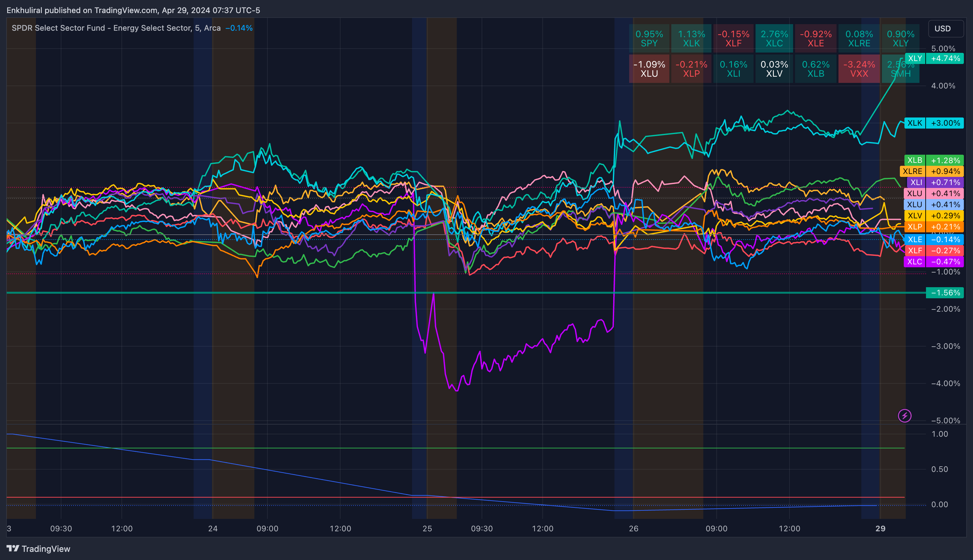This screenshot has width=973, height=560.
Task: Click the -1.56% horizontal line price label
Action: click(945, 293)
